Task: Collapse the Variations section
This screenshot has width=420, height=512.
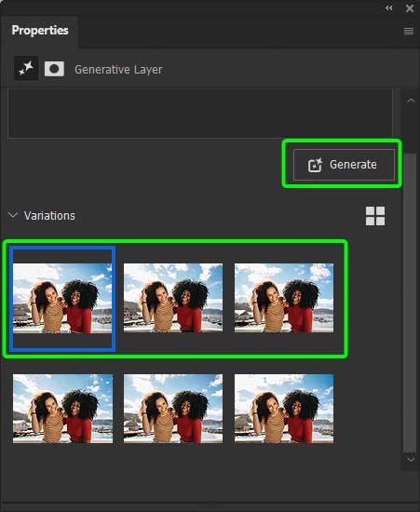Action: pos(13,215)
